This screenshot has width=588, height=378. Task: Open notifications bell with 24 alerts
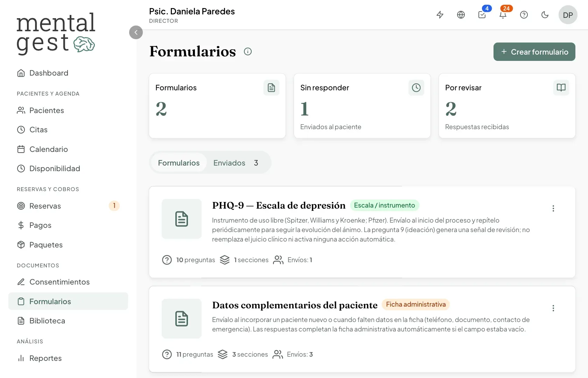pos(503,15)
